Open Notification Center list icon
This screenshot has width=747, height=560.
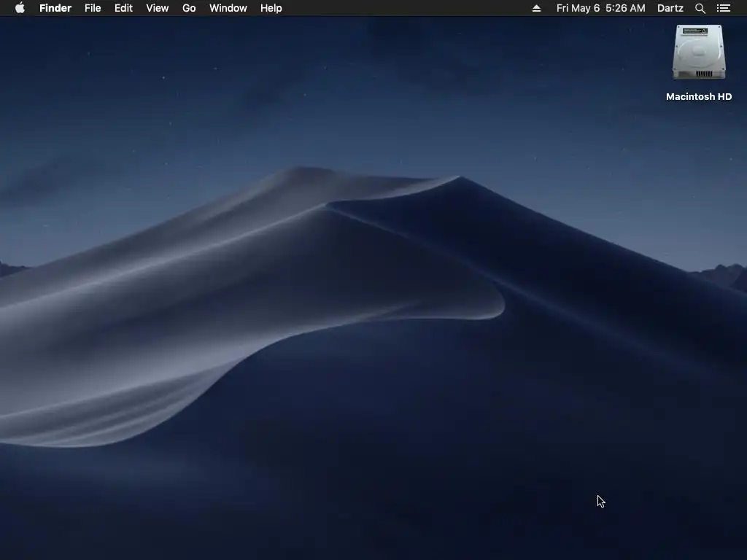pyautogui.click(x=724, y=8)
